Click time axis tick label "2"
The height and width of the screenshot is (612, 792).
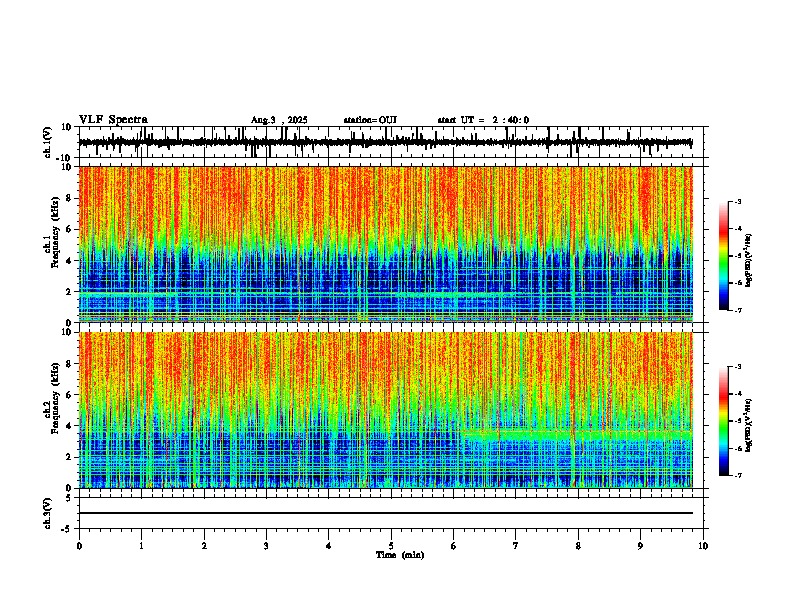204,546
